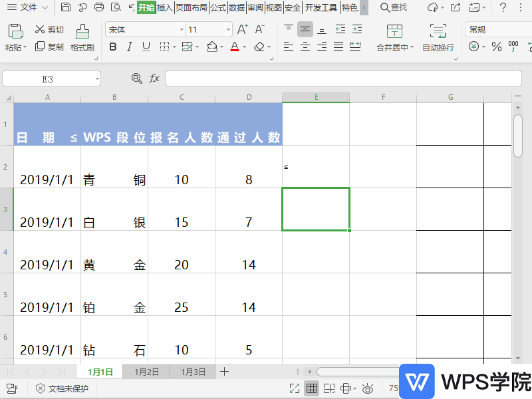Viewport: 532px width, 399px height.
Task: Switch to the 1月2日 sheet tab
Action: 146,372
